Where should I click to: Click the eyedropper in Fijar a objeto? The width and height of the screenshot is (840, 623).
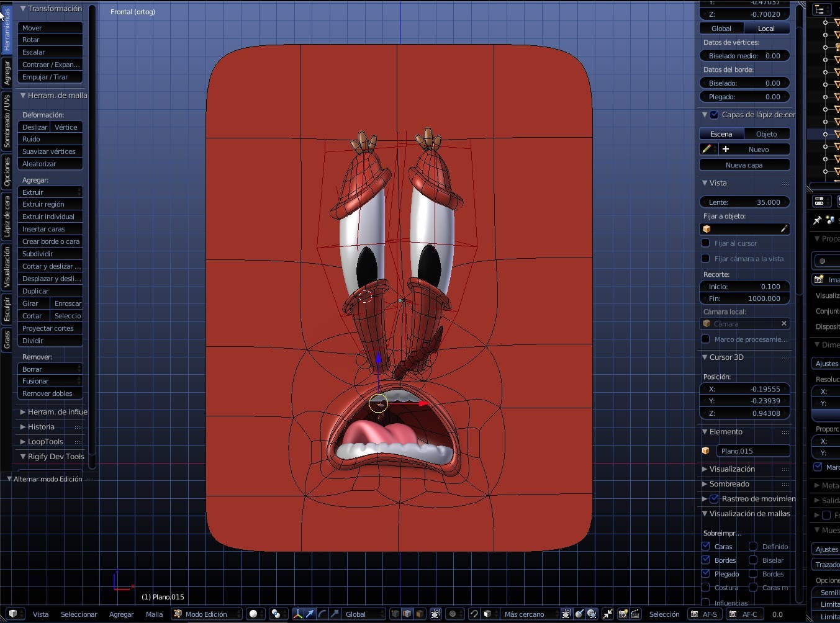point(784,229)
